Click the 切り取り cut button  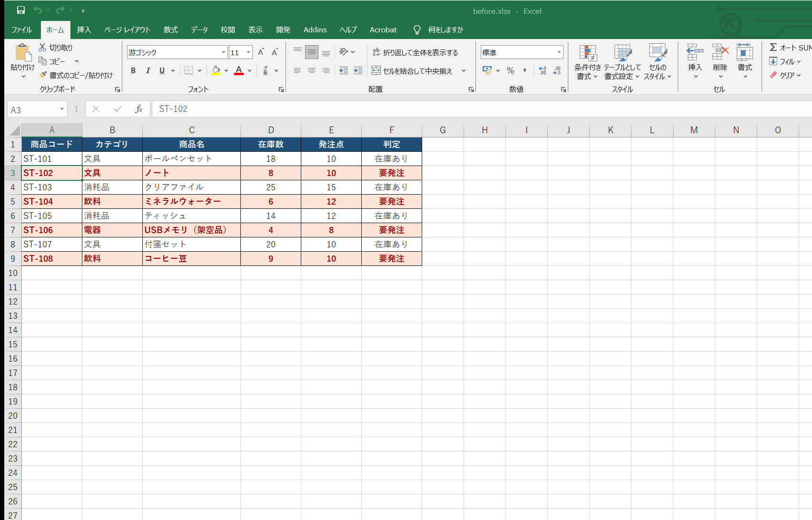pyautogui.click(x=56, y=48)
